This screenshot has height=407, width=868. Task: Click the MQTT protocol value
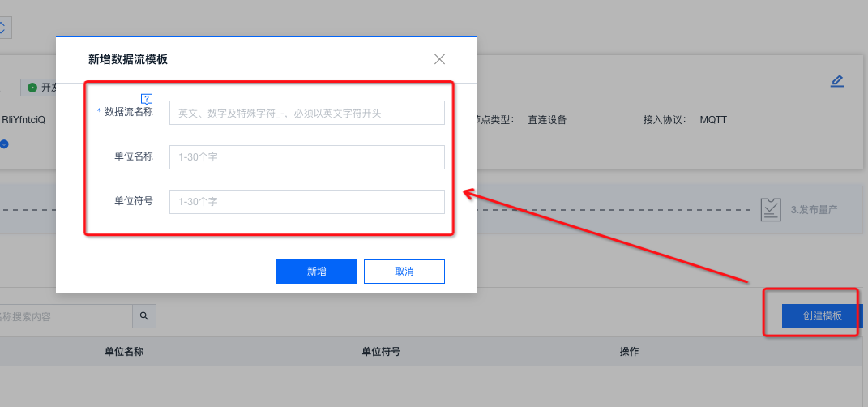(713, 119)
